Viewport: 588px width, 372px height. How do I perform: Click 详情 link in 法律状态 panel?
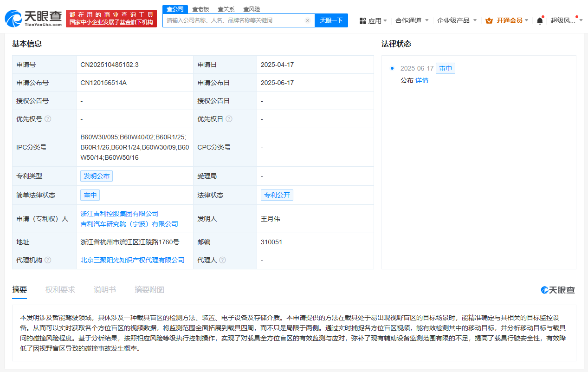(x=422, y=80)
